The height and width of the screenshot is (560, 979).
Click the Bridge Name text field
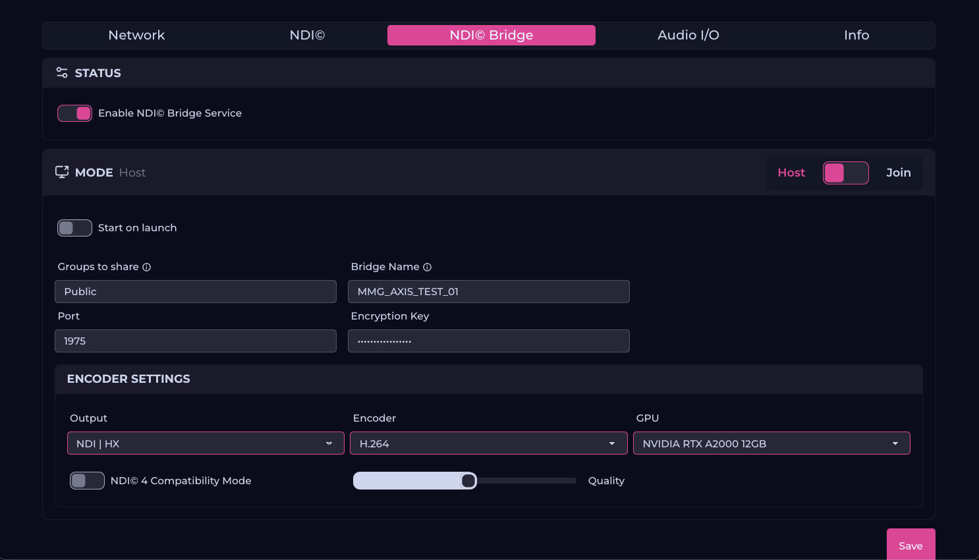tap(488, 292)
